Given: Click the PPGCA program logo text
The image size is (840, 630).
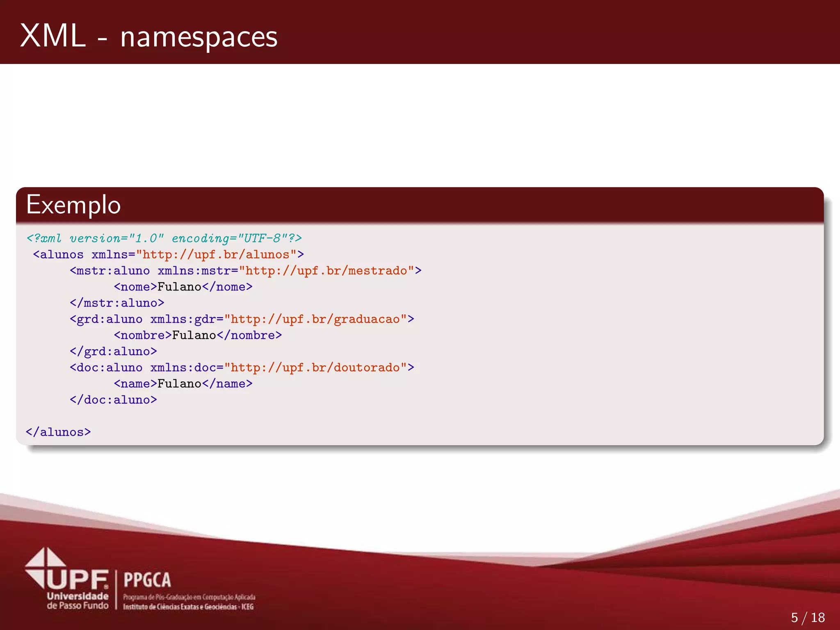Looking at the screenshot, I should click(147, 580).
